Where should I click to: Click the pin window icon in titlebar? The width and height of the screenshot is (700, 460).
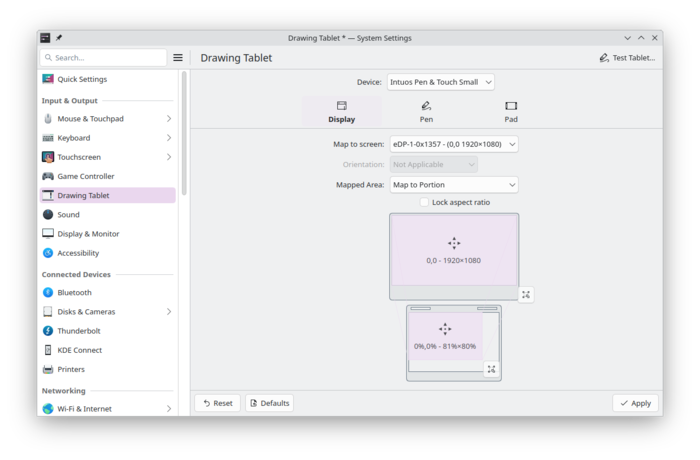tap(59, 38)
